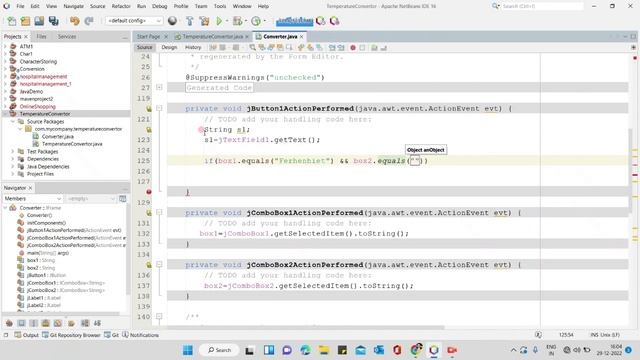This screenshot has height=360, width=640.
Task: Toggle fully qualified names navigator filter
Action: click(71, 323)
